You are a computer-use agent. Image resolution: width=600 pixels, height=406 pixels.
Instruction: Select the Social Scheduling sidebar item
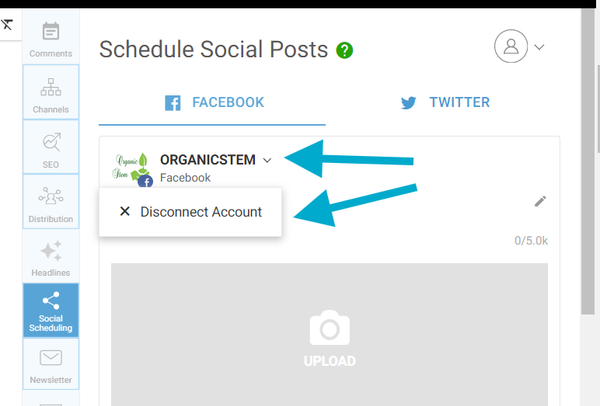(x=51, y=311)
